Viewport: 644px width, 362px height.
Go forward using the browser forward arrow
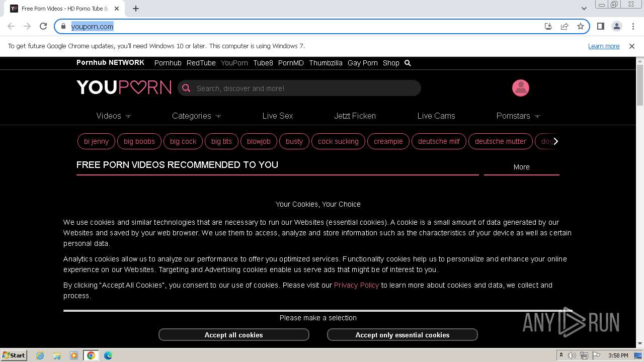(27, 26)
